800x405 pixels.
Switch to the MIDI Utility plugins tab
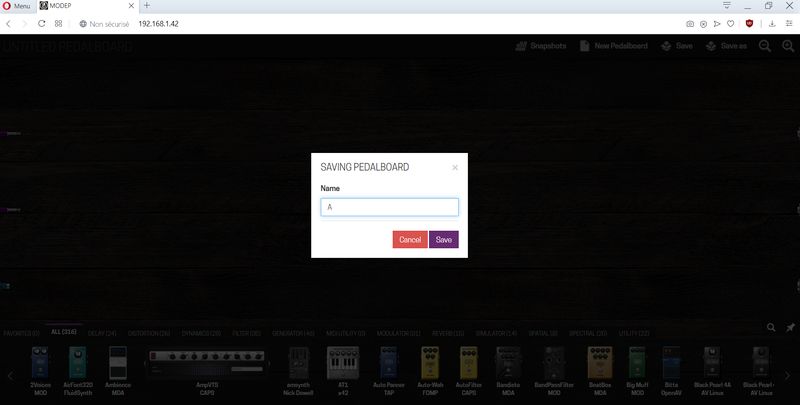click(x=346, y=333)
